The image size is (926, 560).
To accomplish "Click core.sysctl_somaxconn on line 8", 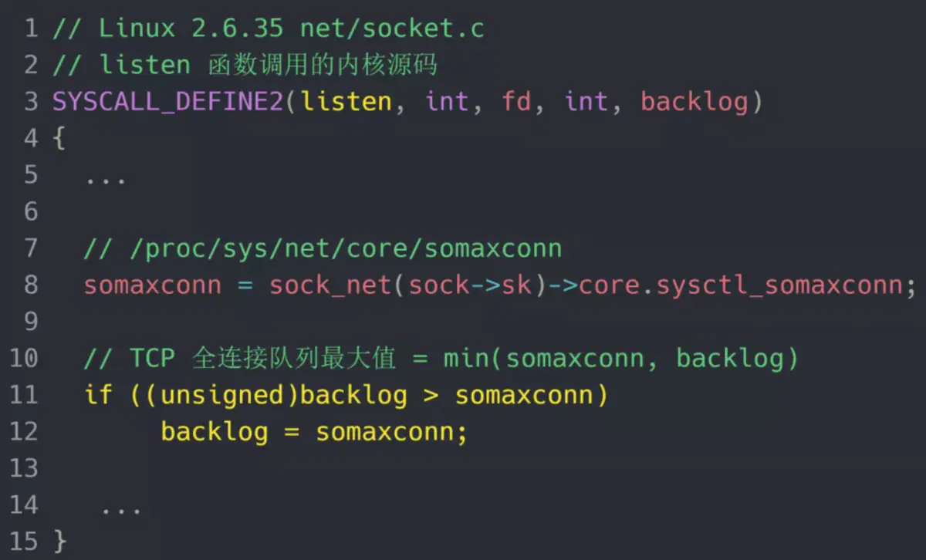I will point(740,285).
